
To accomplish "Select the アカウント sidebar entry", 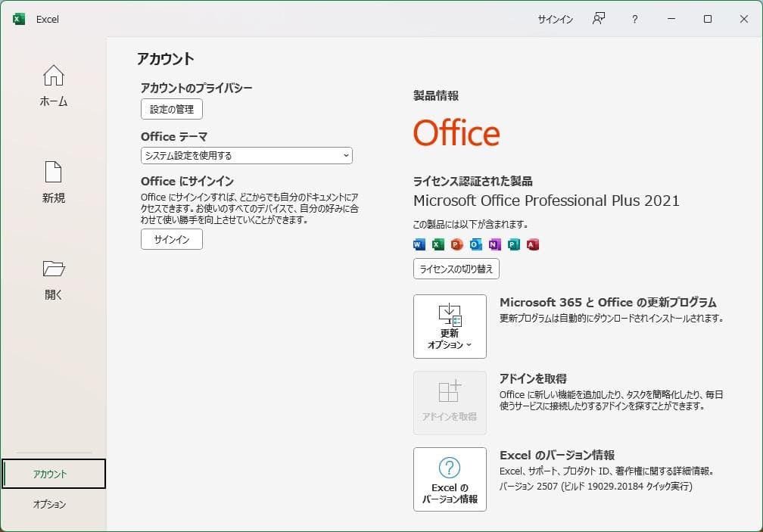I will pyautogui.click(x=53, y=474).
